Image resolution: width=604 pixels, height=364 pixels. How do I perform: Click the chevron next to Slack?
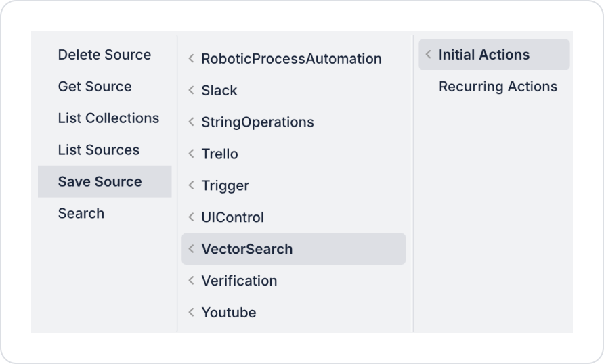tap(192, 91)
